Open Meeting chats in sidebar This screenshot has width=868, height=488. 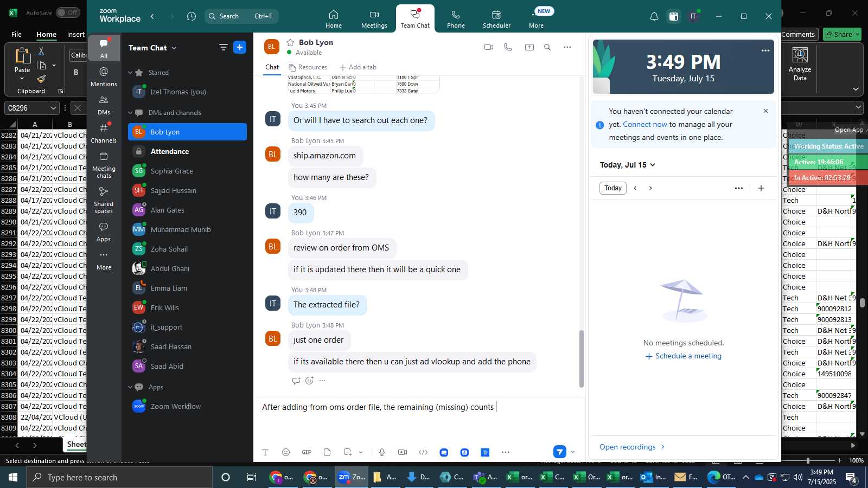pyautogui.click(x=104, y=165)
